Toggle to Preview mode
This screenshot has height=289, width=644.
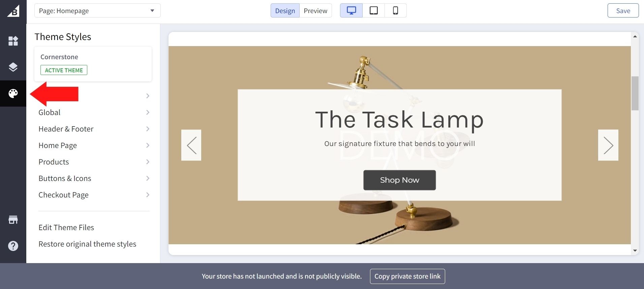pyautogui.click(x=315, y=10)
